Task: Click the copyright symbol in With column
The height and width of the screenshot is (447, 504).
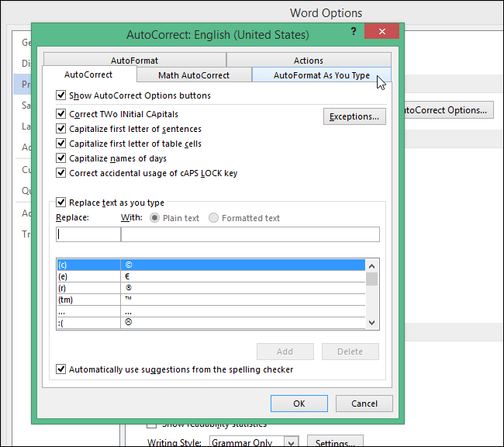Action: [x=129, y=265]
